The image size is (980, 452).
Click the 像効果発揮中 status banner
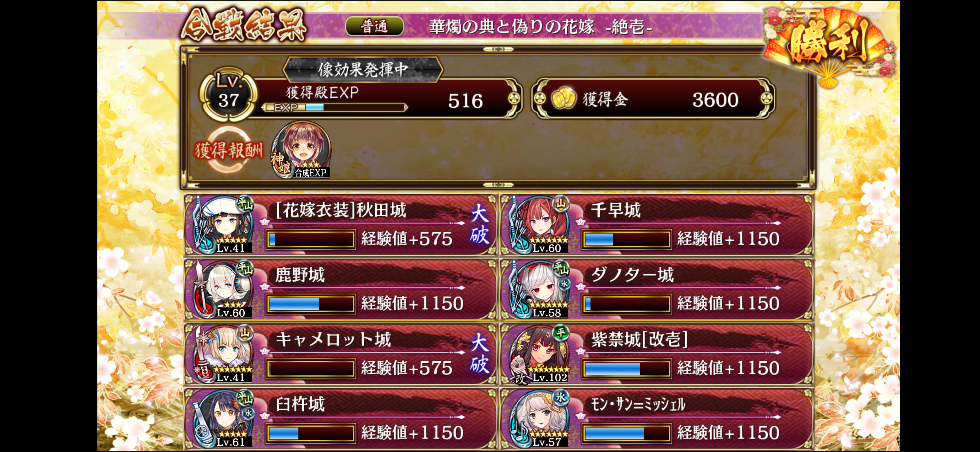[x=363, y=70]
